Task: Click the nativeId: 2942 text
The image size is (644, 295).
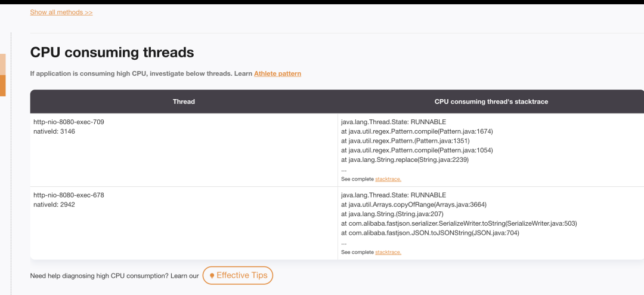Action: click(x=54, y=204)
